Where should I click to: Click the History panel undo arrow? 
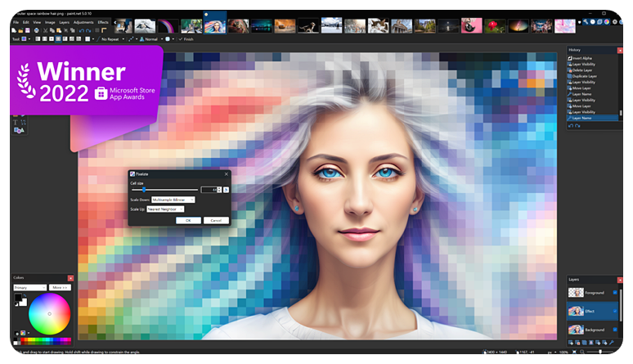[571, 126]
